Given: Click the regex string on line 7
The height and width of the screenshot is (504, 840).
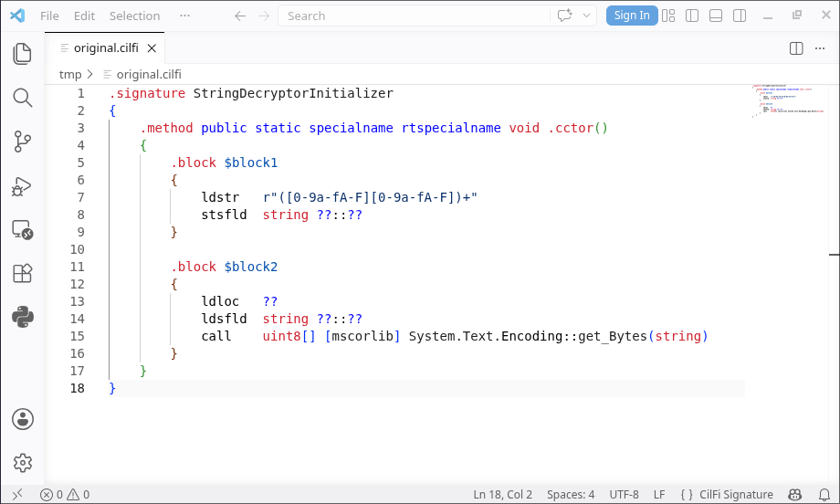Looking at the screenshot, I should (370, 197).
